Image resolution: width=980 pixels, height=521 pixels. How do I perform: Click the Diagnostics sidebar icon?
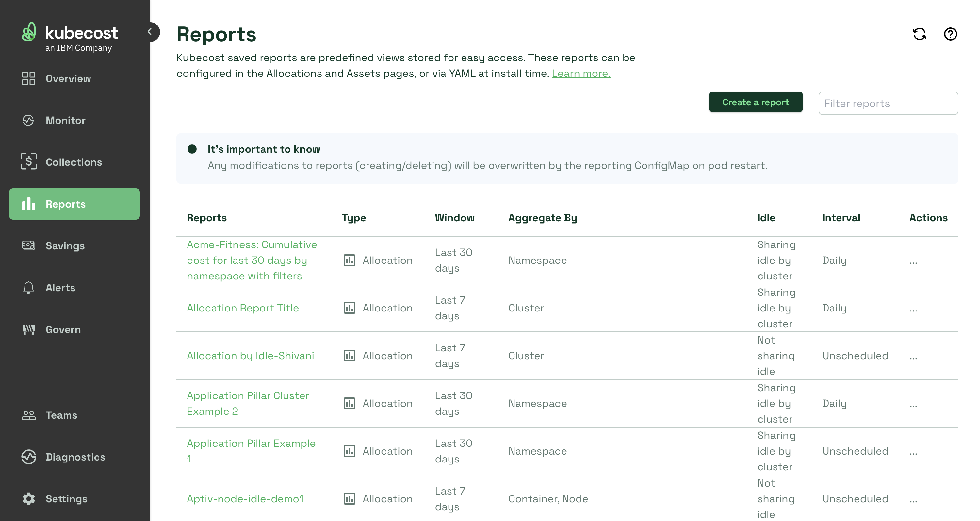[28, 457]
